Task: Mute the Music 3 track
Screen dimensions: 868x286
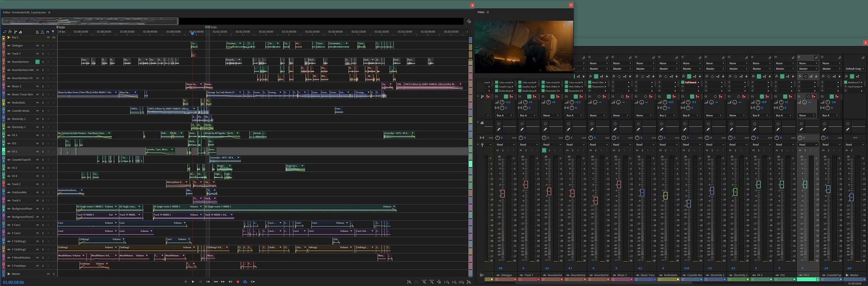Action: click(38, 86)
